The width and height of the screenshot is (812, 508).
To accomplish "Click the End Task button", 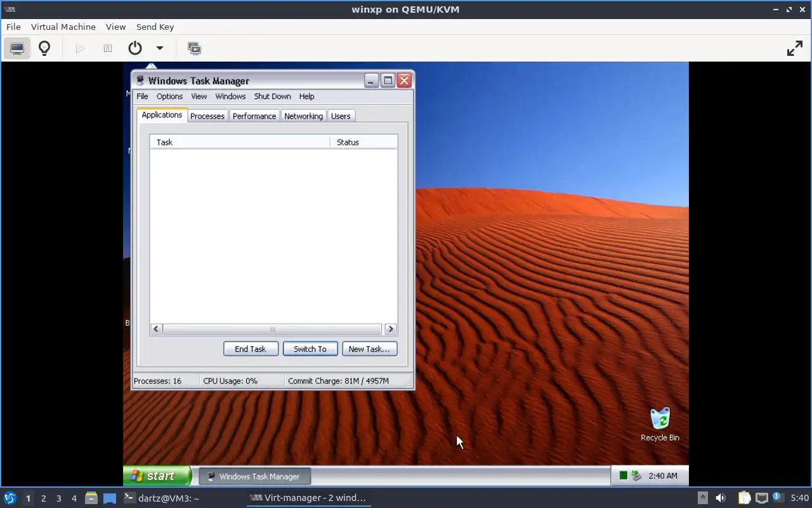I will (x=251, y=349).
